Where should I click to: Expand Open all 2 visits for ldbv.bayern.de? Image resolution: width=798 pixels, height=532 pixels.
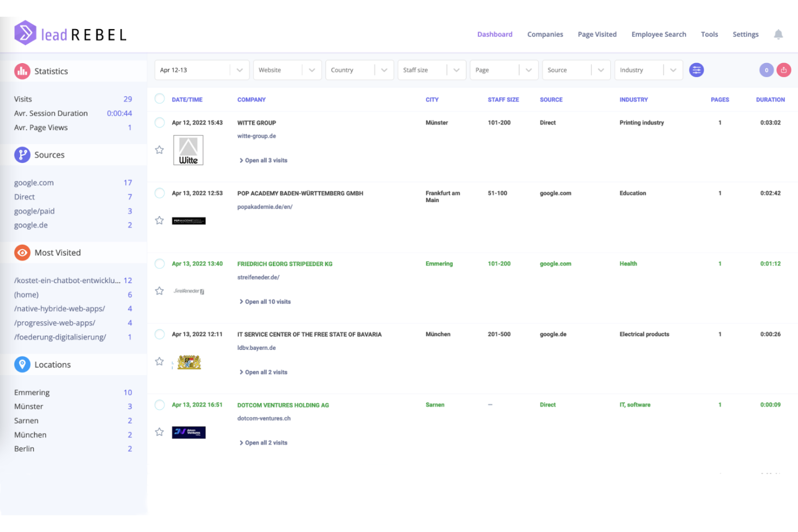[263, 372]
